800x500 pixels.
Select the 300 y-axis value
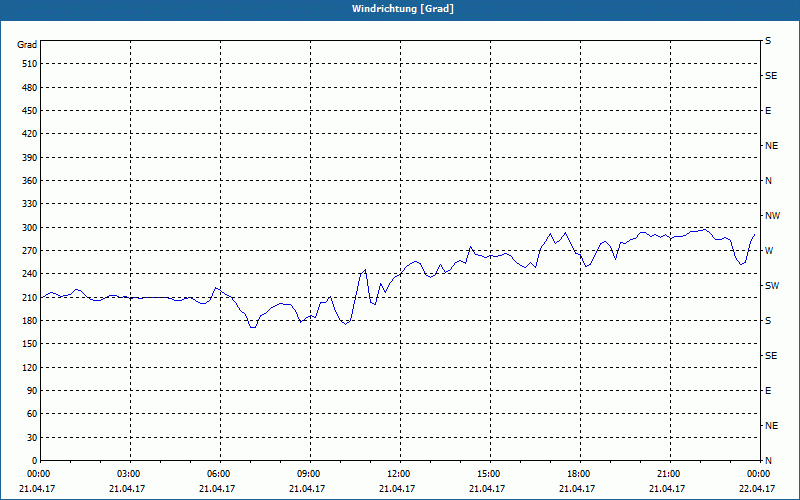point(30,227)
